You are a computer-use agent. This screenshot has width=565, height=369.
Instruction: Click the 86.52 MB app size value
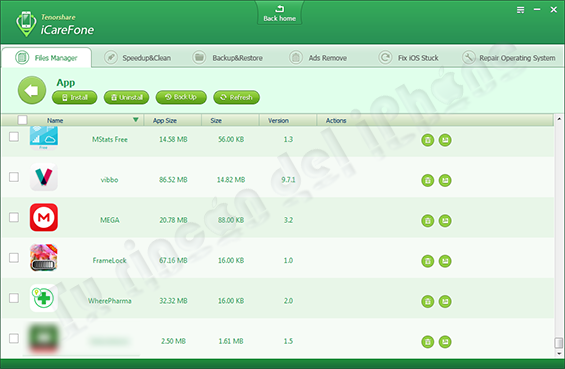173,180
